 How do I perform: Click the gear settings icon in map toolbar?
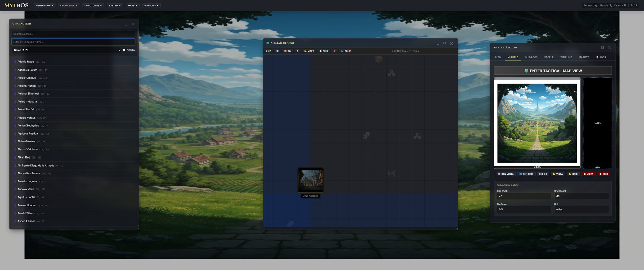tap(297, 51)
